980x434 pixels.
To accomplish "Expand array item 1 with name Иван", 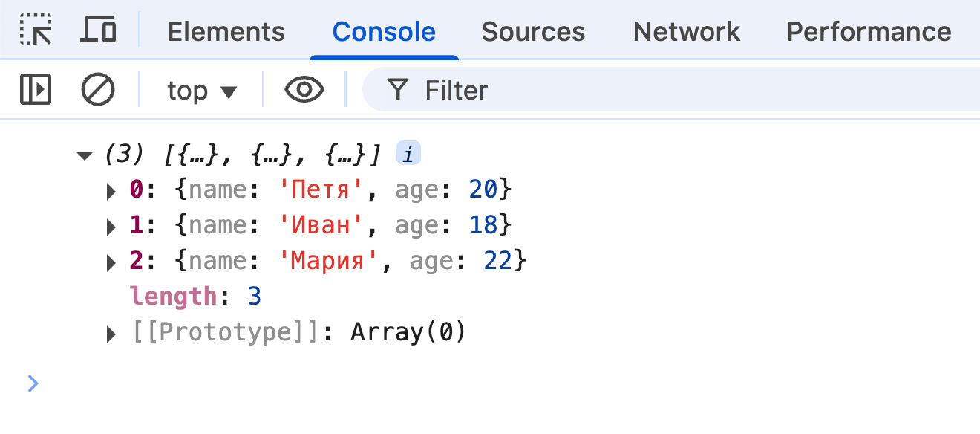I will (x=112, y=227).
